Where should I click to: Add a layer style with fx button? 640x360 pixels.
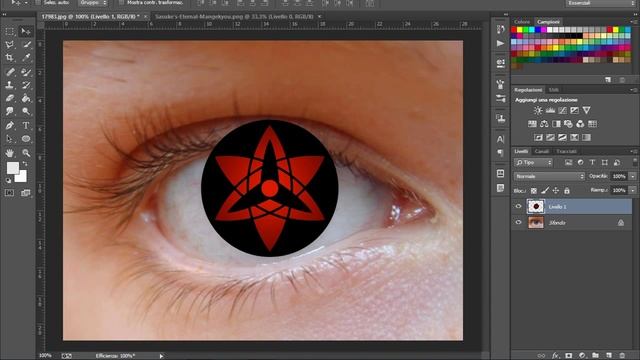pos(555,356)
